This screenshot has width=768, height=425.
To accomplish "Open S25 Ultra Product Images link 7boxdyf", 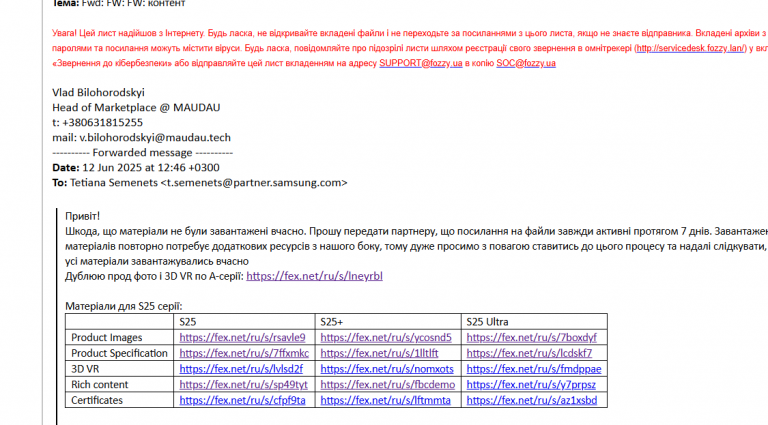I will click(531, 337).
